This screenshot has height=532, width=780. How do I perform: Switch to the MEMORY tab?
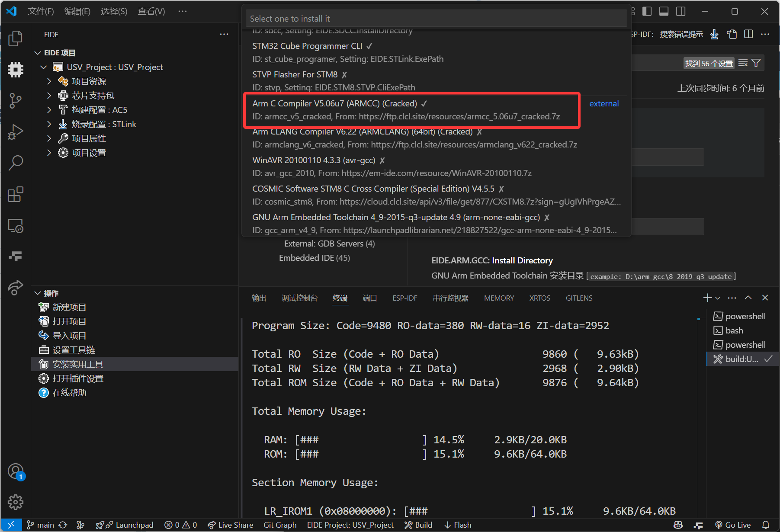pos(499,298)
